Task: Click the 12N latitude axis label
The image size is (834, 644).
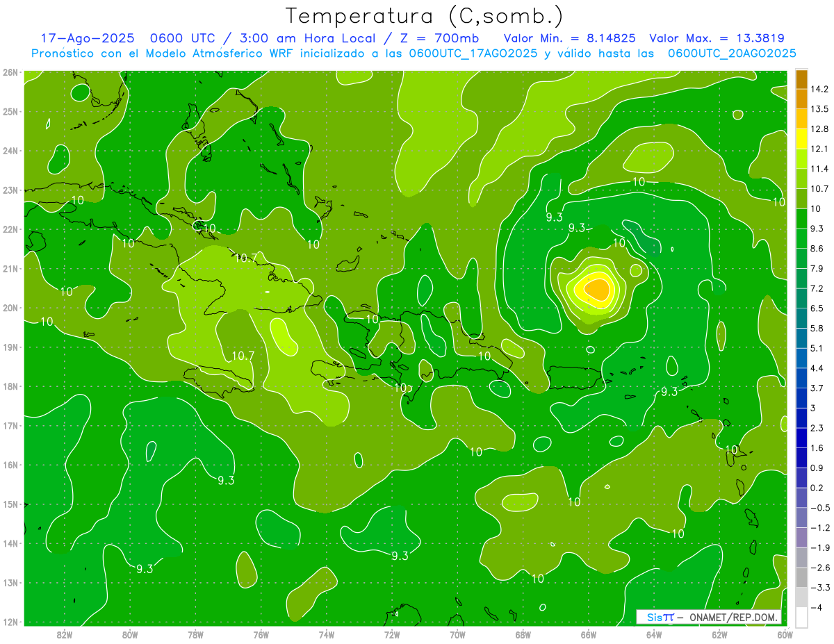Action: coord(10,622)
